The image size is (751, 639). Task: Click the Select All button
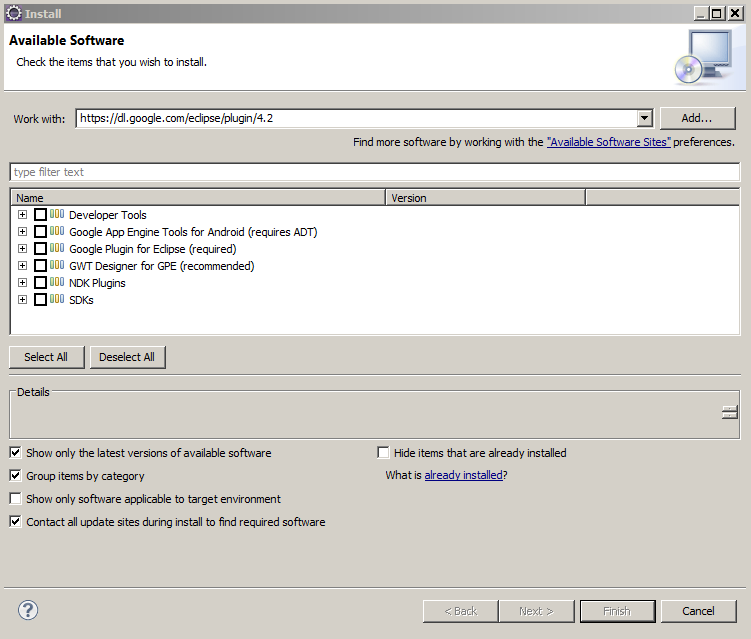[46, 357]
